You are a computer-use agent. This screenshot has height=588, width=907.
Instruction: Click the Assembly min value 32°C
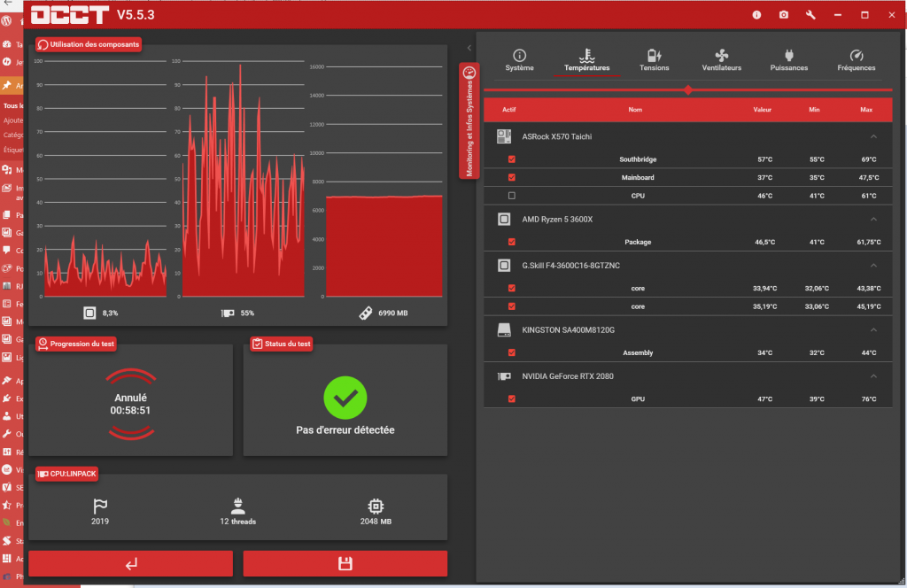817,352
